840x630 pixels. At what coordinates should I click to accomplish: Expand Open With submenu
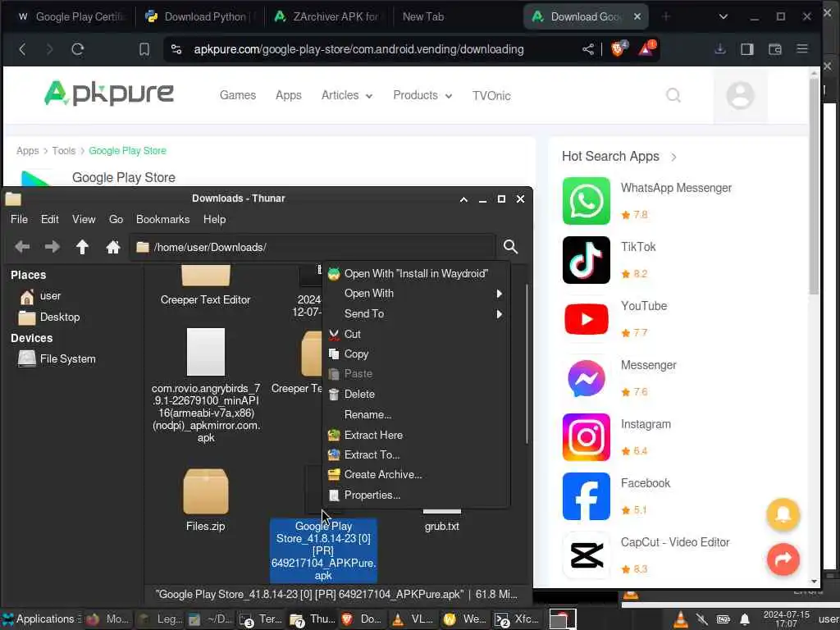(x=416, y=294)
